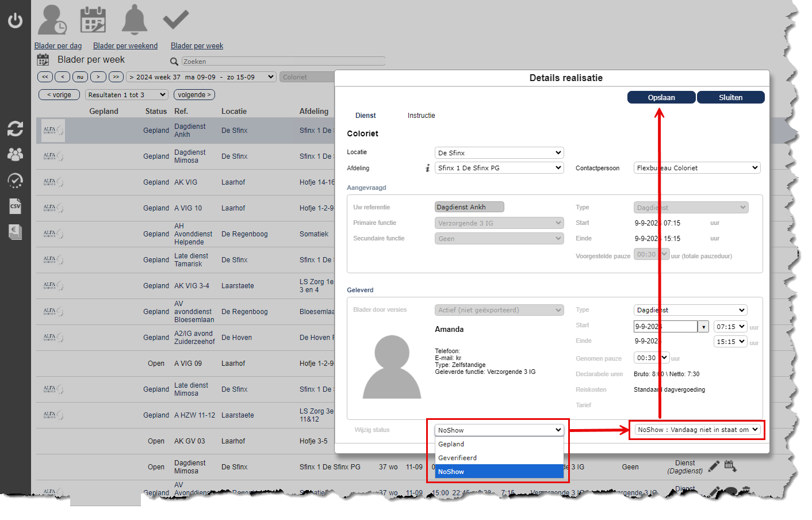812x520 pixels.
Task: Click the 'volgende >' results button
Action: point(194,95)
